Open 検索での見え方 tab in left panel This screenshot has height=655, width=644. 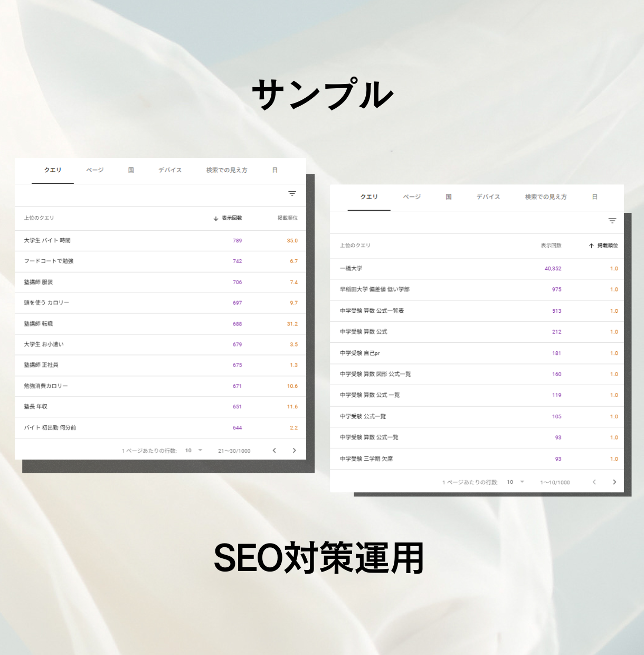click(x=226, y=170)
